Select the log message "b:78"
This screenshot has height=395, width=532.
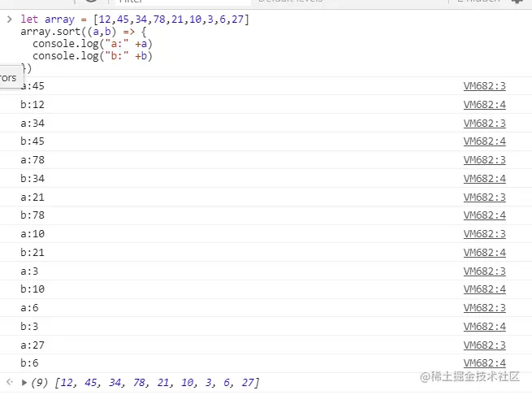tap(32, 215)
